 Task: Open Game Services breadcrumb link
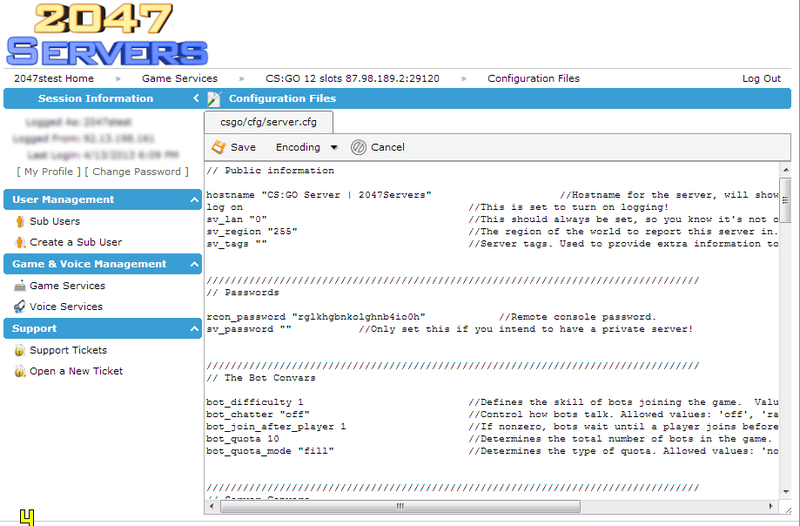(x=180, y=79)
